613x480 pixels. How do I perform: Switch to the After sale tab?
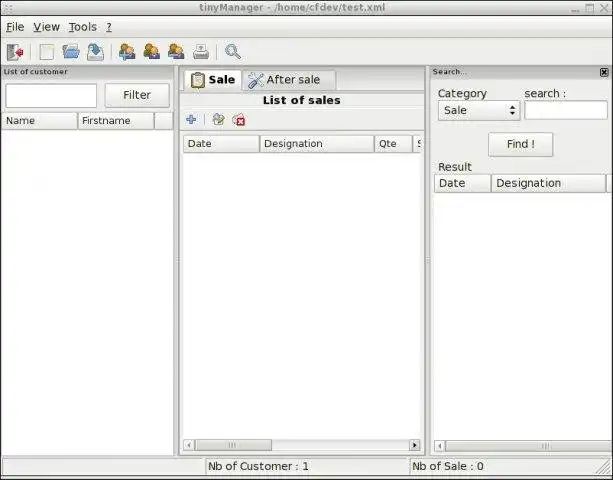[x=289, y=80]
